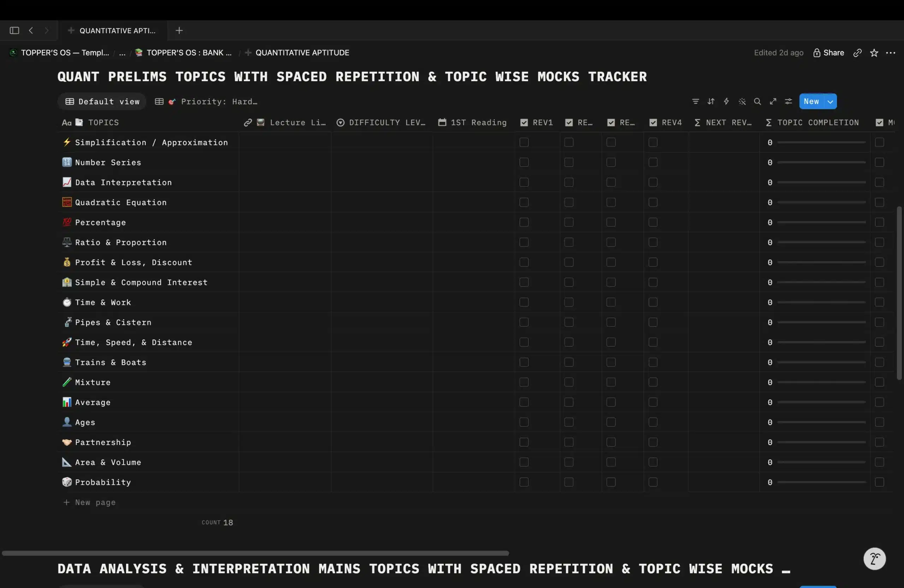
Task: Open the page options three-dot menu
Action: (890, 53)
